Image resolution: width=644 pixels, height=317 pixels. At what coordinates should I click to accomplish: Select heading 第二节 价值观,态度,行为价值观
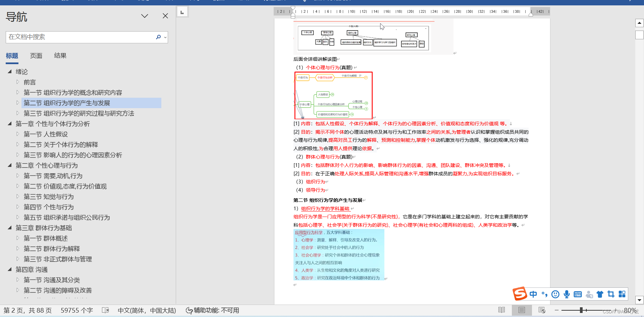[65, 186]
